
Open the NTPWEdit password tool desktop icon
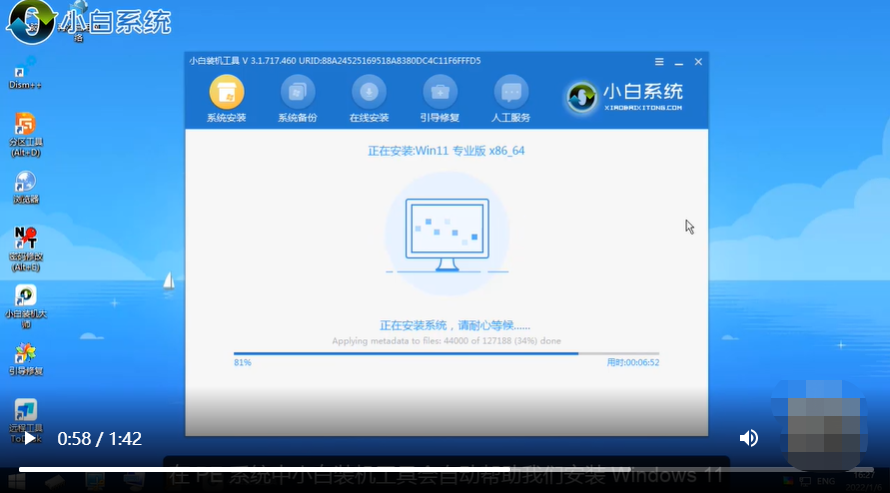click(25, 240)
